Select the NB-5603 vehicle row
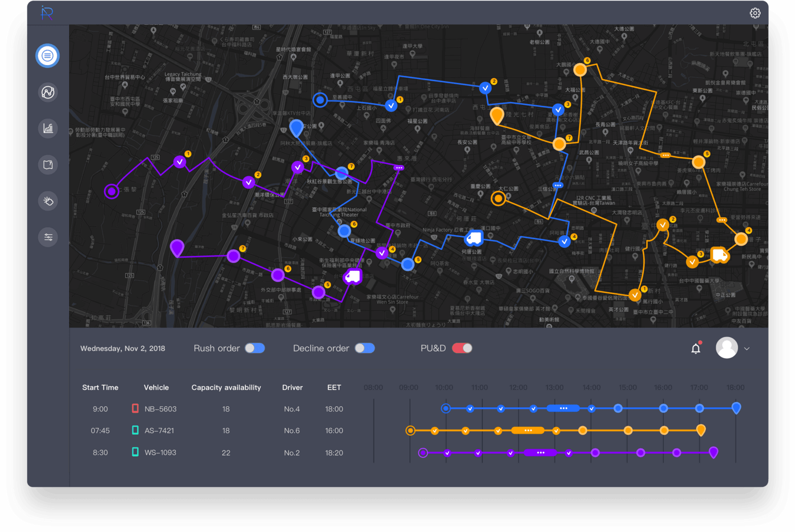 coord(160,409)
